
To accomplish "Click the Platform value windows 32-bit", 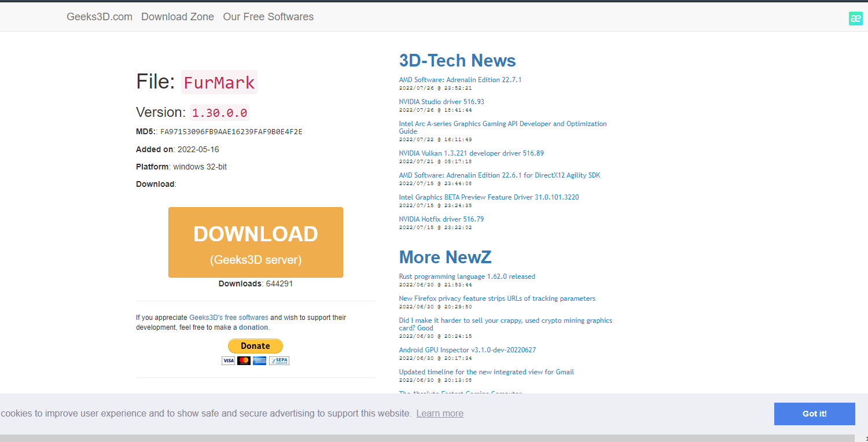I will (x=200, y=167).
